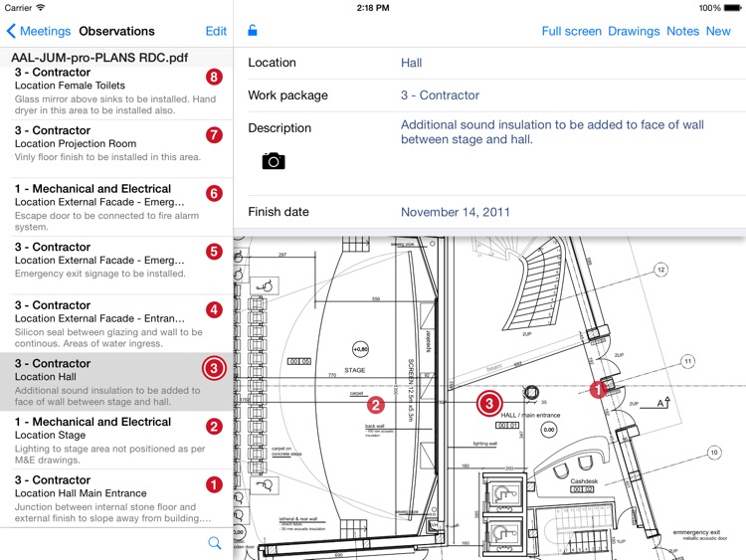Open Hall Main Entrance observation

pos(116,498)
